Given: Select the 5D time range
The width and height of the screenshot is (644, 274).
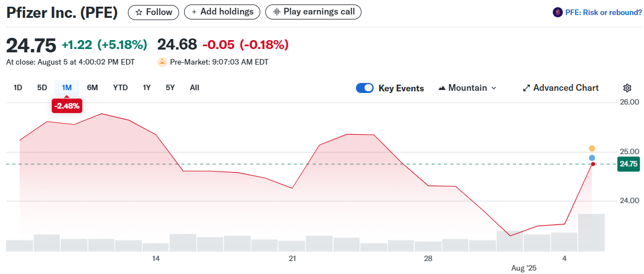Looking at the screenshot, I should pyautogui.click(x=42, y=87).
